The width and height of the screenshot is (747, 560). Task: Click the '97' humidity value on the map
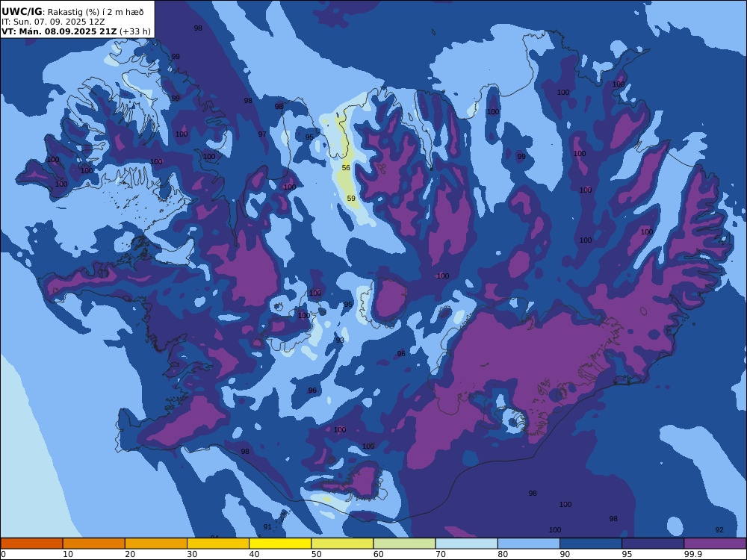point(262,134)
